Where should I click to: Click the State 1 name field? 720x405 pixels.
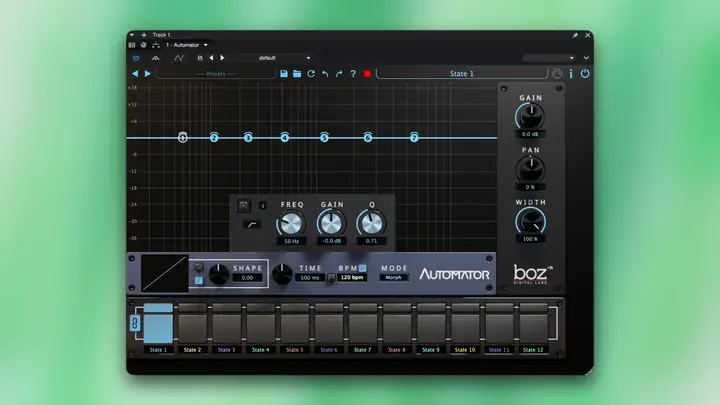point(461,73)
